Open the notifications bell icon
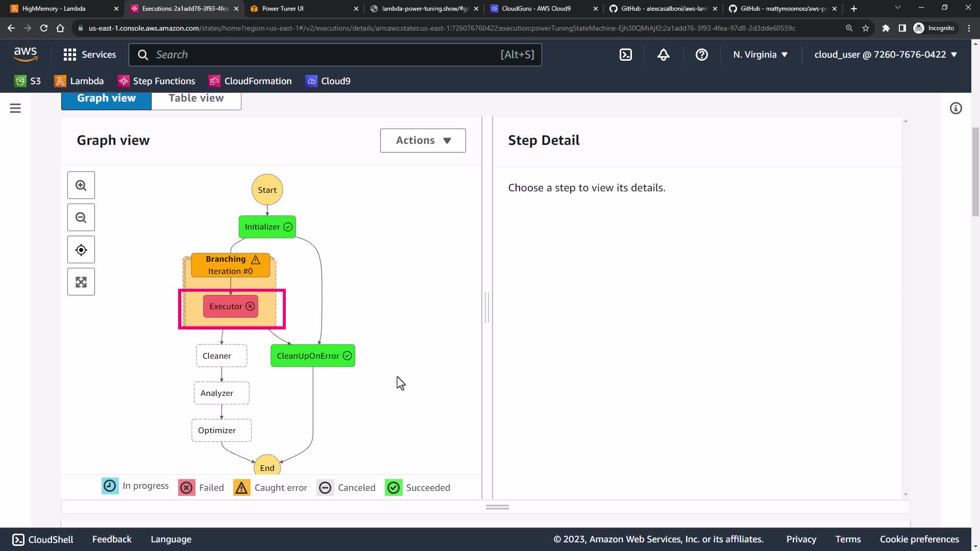The image size is (980, 551). click(663, 55)
